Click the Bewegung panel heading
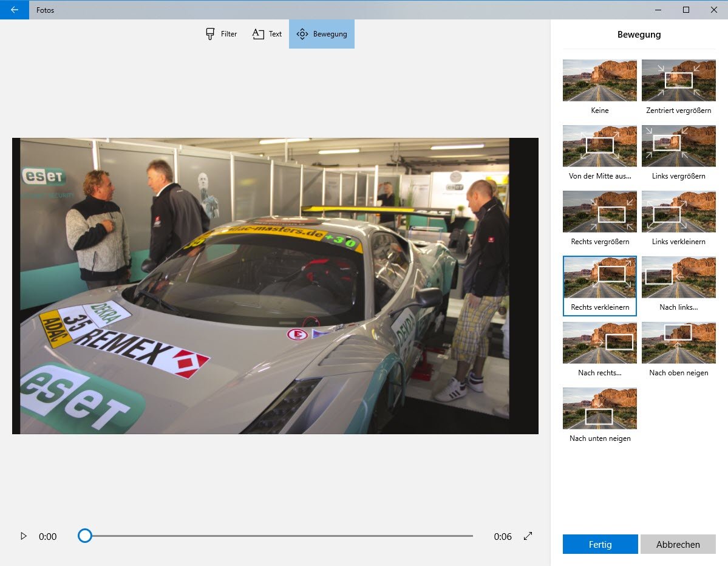Image resolution: width=728 pixels, height=566 pixels. [639, 35]
